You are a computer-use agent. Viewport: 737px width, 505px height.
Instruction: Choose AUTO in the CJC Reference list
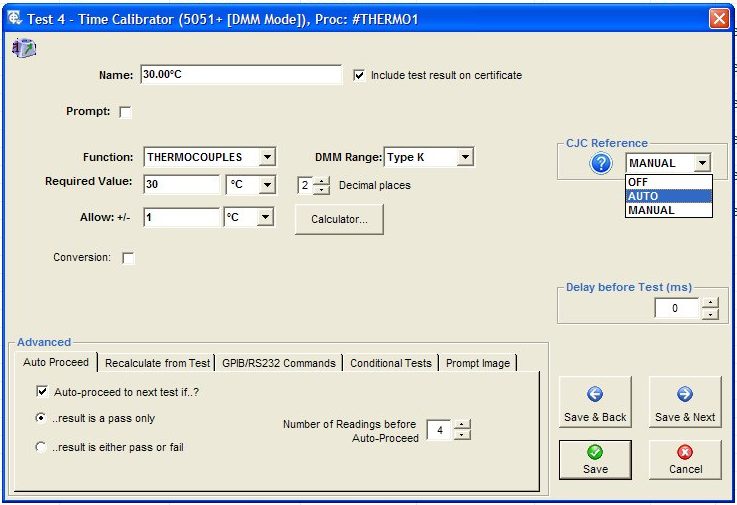[x=668, y=196]
